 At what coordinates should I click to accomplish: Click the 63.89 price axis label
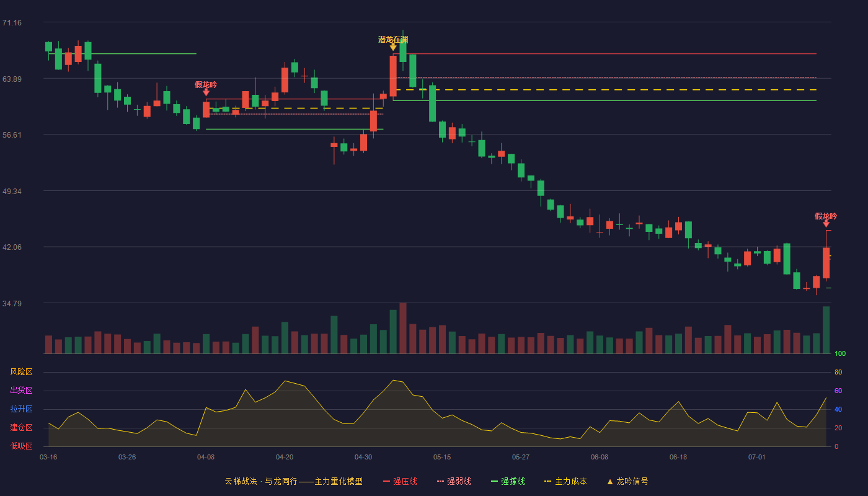click(x=12, y=79)
